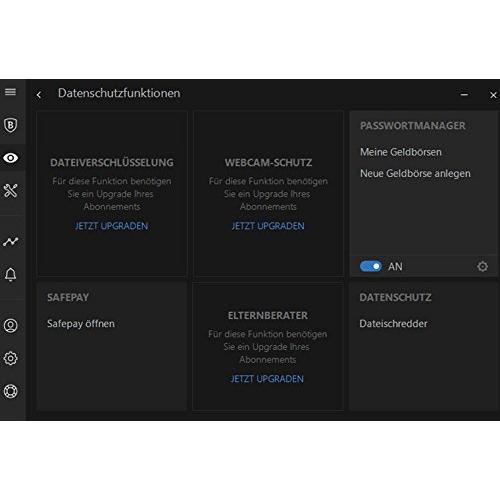Open the hamburger menu in the sidebar
The height and width of the screenshot is (500, 500).
[x=10, y=92]
